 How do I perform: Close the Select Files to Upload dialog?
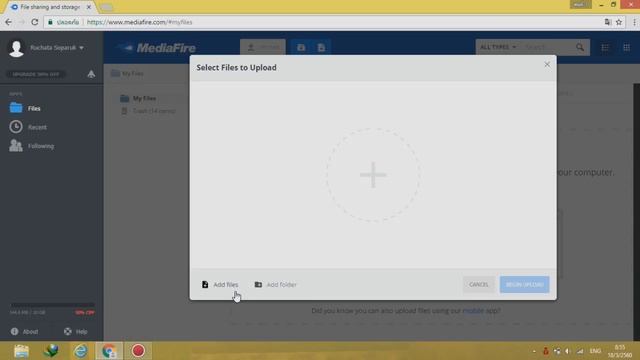[547, 64]
